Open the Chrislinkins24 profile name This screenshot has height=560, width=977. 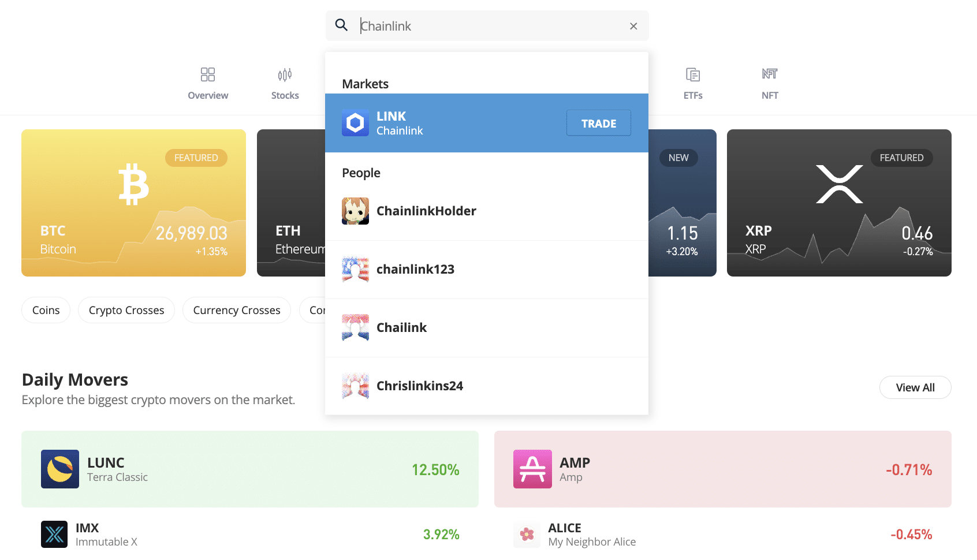point(420,386)
